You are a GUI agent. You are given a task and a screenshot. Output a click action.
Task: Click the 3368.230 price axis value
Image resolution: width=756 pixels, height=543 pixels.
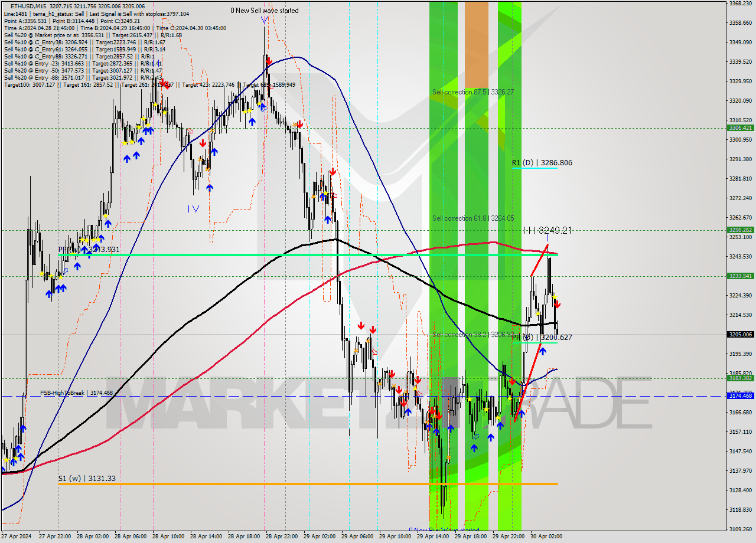[x=740, y=4]
